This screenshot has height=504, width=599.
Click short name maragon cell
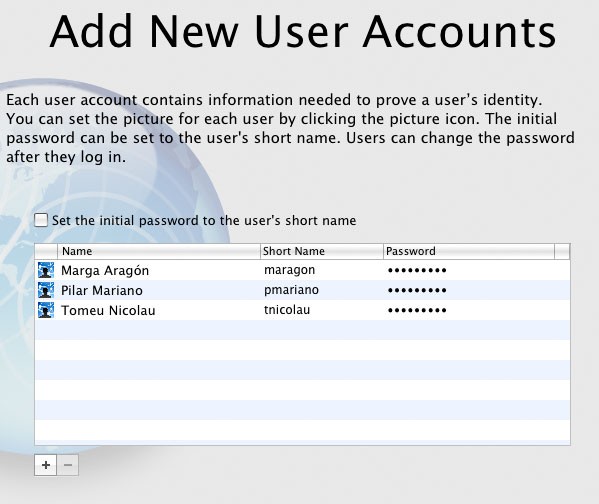tap(290, 270)
